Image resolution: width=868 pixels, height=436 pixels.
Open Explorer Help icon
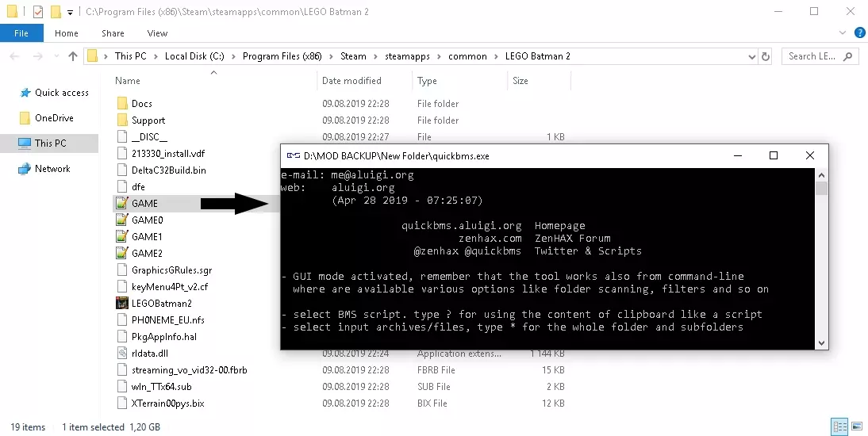point(859,33)
